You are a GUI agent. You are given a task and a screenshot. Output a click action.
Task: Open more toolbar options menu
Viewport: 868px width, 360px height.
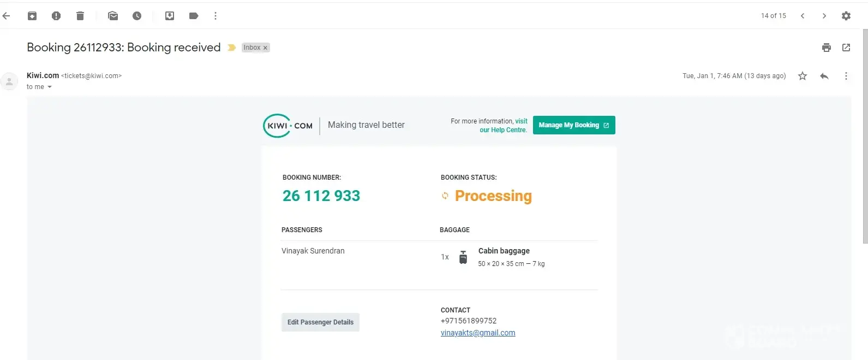point(215,16)
